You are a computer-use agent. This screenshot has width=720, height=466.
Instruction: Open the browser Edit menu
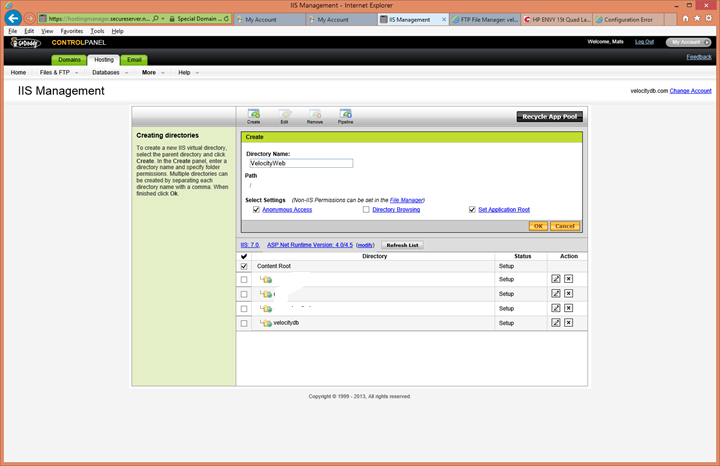coord(29,31)
